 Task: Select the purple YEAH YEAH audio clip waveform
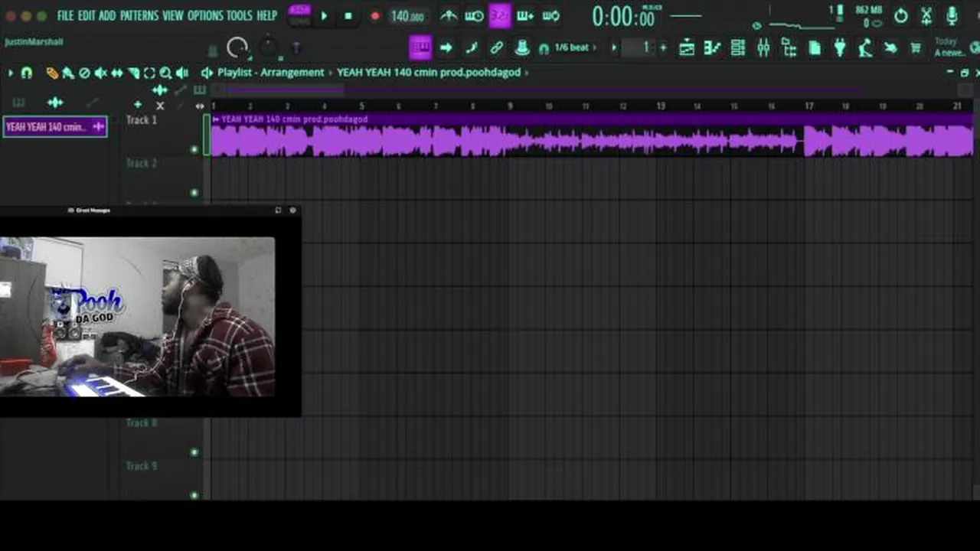[591, 142]
